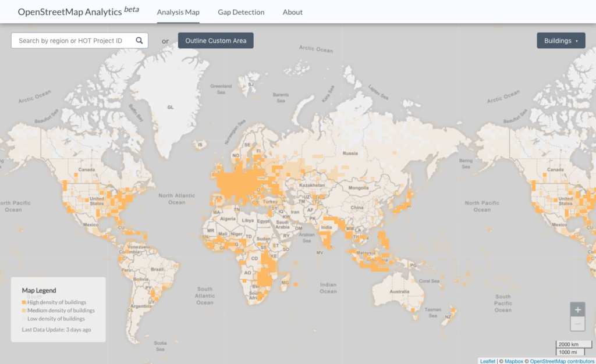Open the About page

coord(292,12)
